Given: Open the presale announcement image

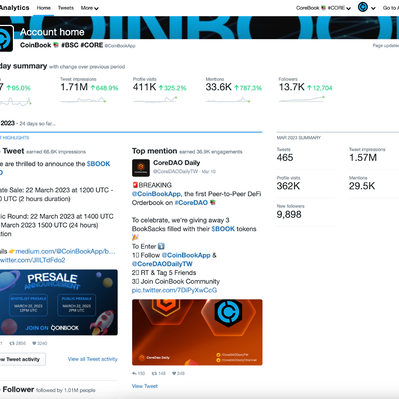Looking at the screenshot, I should (59, 302).
